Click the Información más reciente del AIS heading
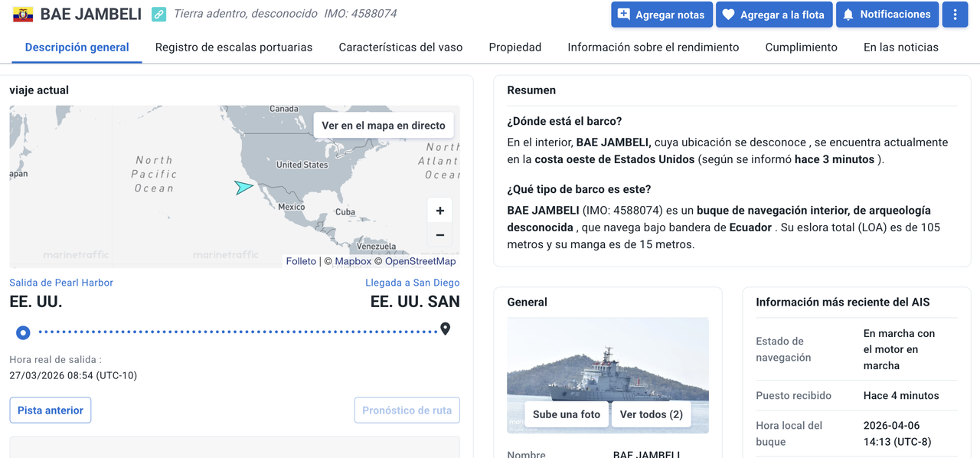Screen dimensions: 980x458 click(843, 302)
